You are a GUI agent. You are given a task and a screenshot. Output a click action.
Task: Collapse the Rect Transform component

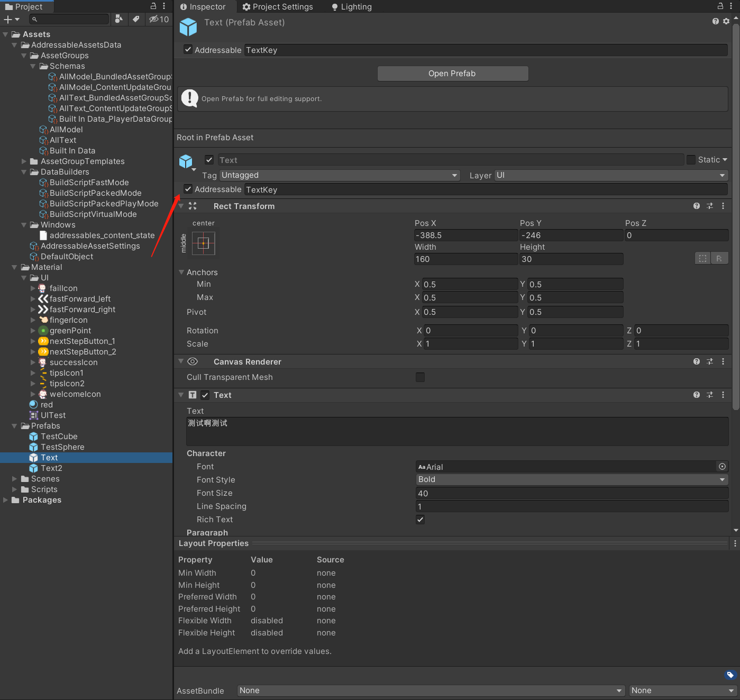pyautogui.click(x=181, y=206)
